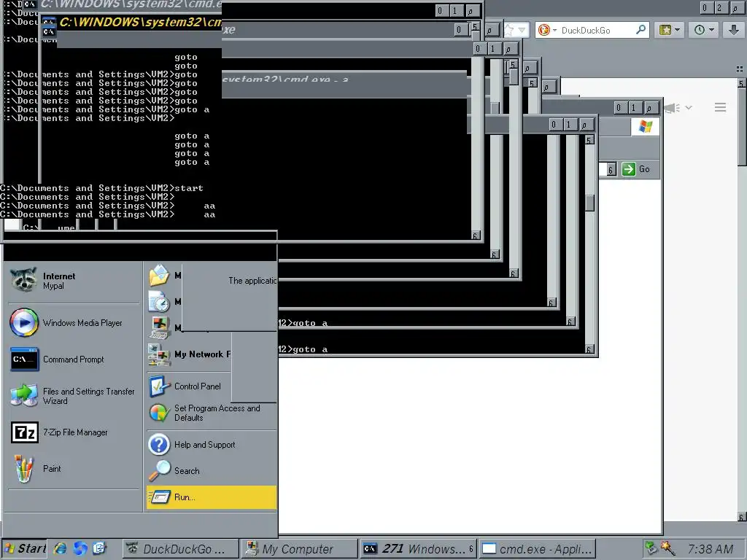Click the tab groups grid icon
This screenshot has height=560, width=747.
(x=740, y=69)
